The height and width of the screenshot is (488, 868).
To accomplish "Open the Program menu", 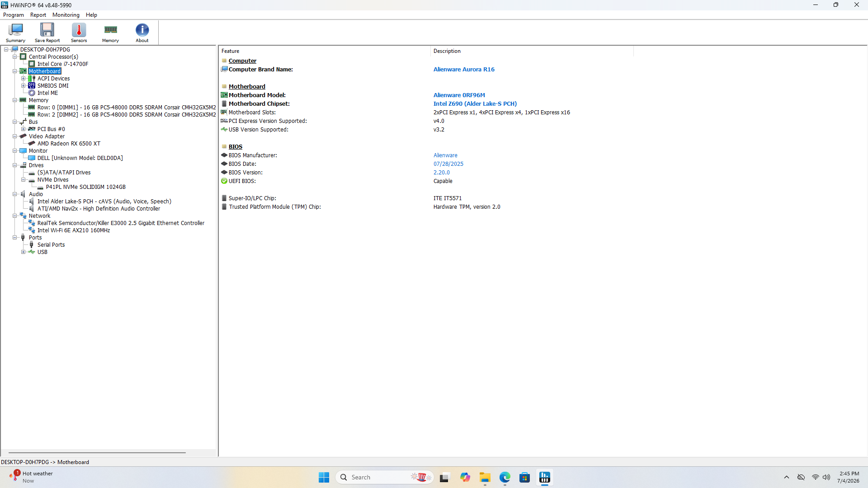I will click(x=14, y=15).
